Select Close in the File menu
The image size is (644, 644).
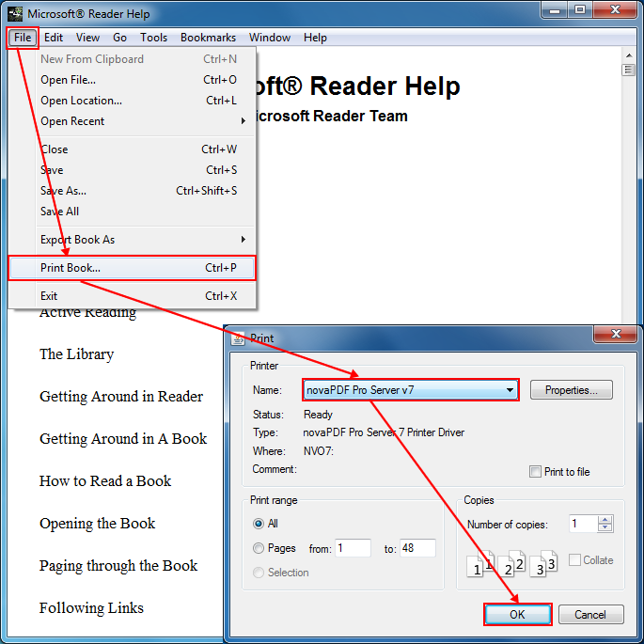(132, 149)
